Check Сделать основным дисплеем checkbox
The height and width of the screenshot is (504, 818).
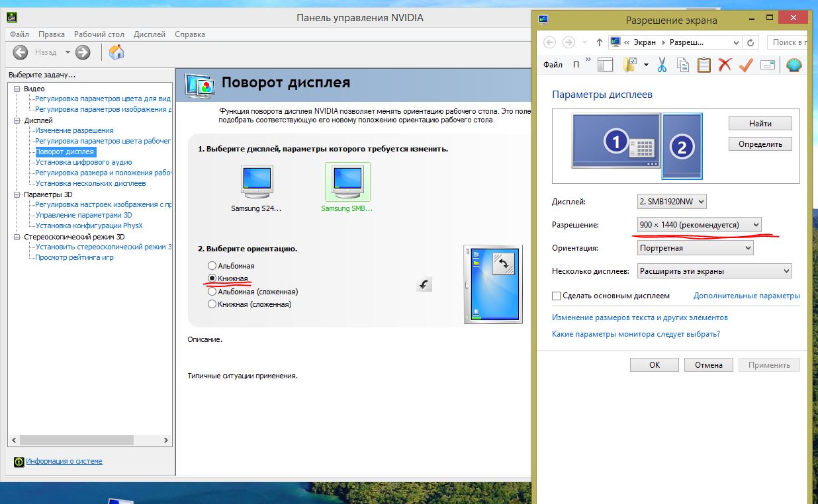pos(557,296)
